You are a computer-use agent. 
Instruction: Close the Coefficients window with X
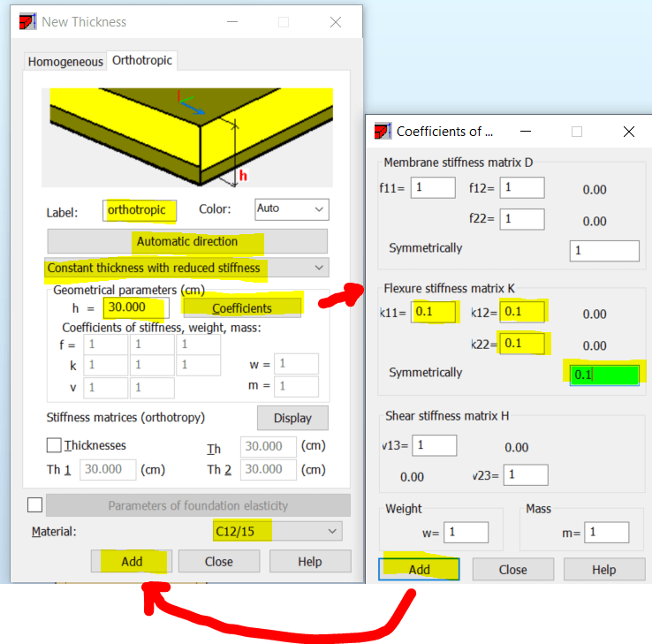pyautogui.click(x=629, y=132)
